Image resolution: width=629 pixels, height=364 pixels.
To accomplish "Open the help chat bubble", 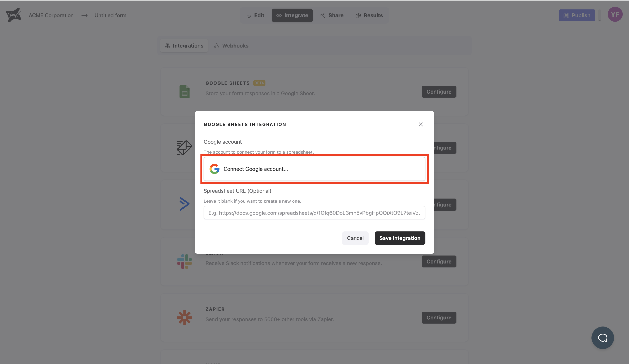I will tap(603, 338).
